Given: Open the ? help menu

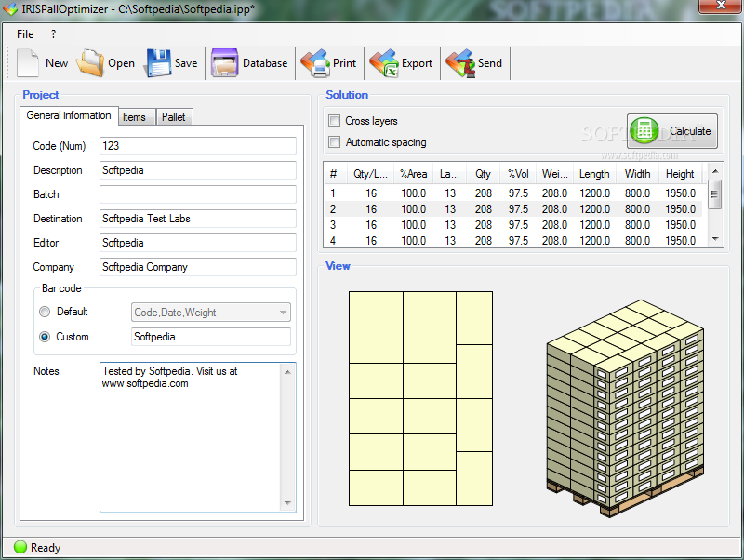Looking at the screenshot, I should [x=54, y=34].
